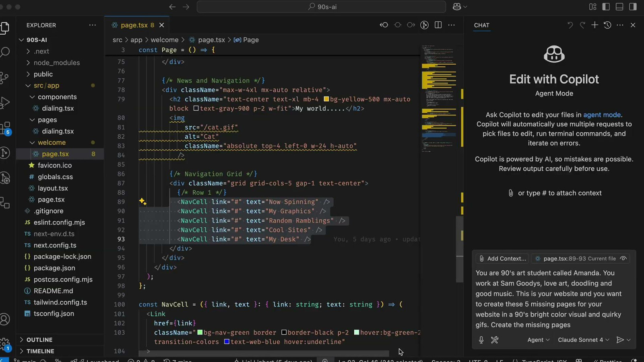Open Source Control view in activity bar
644x362 pixels.
(x=4, y=78)
